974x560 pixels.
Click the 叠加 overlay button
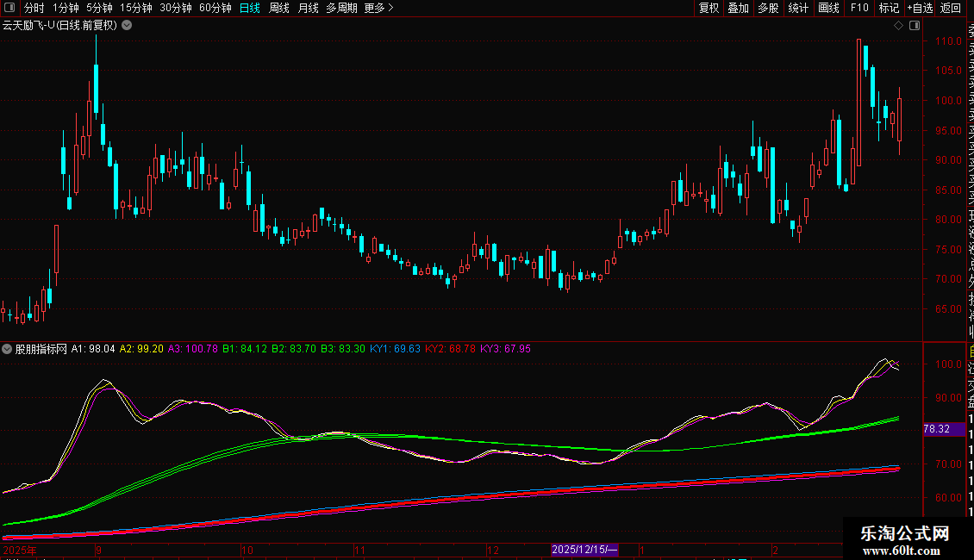(x=739, y=8)
